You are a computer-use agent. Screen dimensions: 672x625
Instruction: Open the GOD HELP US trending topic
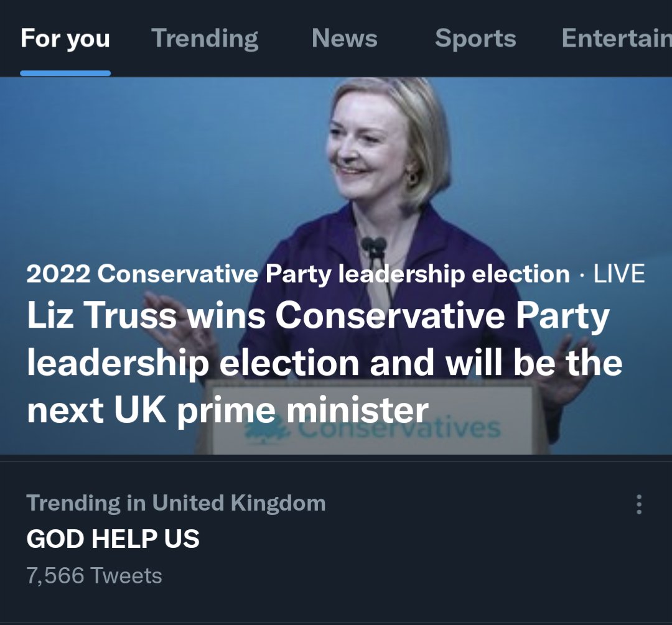[x=113, y=539]
